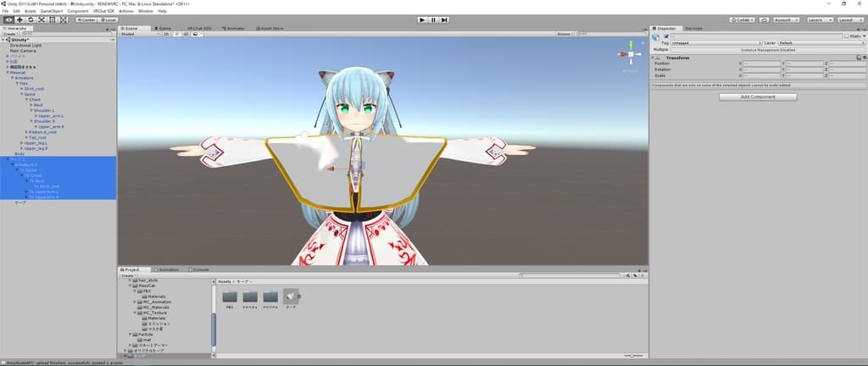
Task: Select the Hand (view) tool
Action: pyautogui.click(x=8, y=19)
